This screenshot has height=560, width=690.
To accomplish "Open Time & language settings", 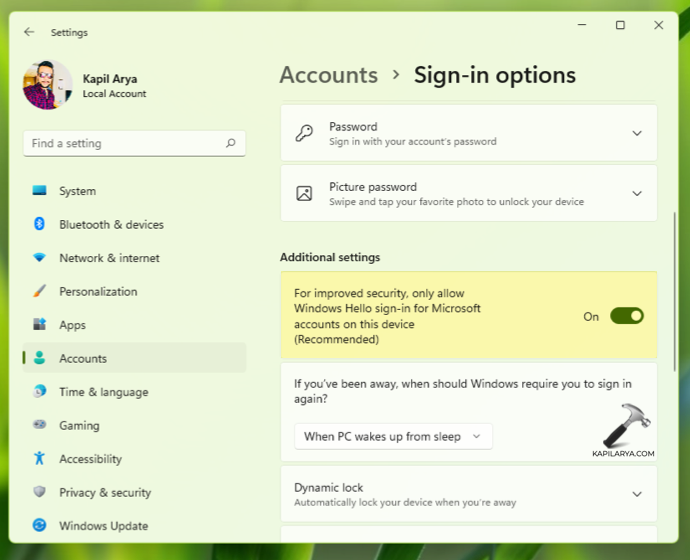I will (134, 392).
